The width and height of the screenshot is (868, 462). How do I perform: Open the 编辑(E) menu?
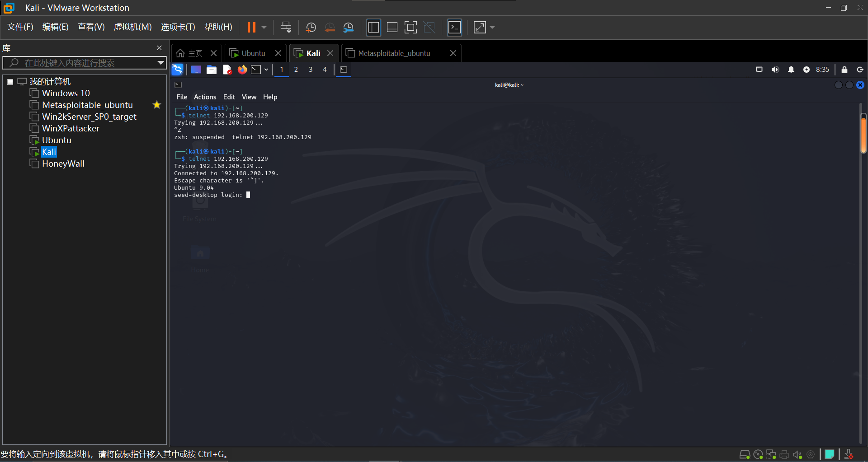coord(56,27)
